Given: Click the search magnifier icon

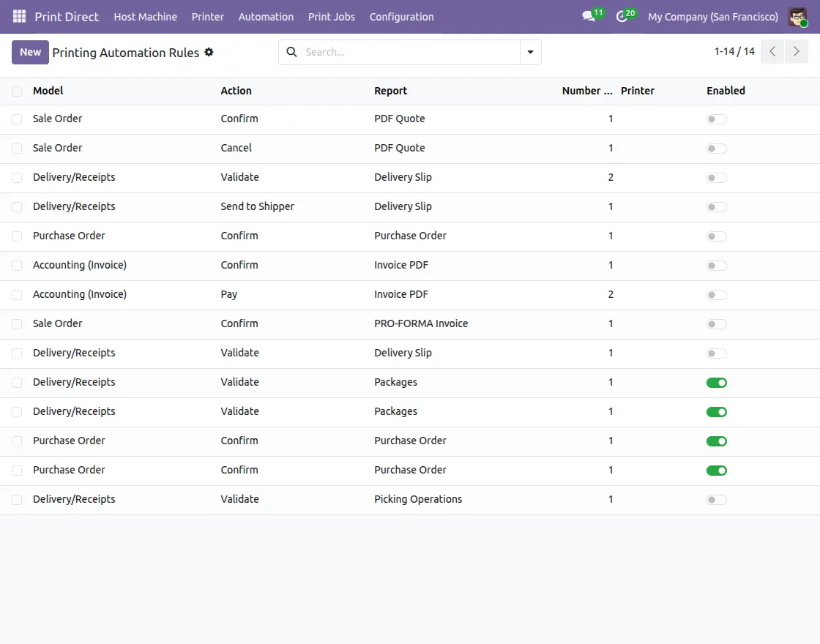Looking at the screenshot, I should pos(291,52).
